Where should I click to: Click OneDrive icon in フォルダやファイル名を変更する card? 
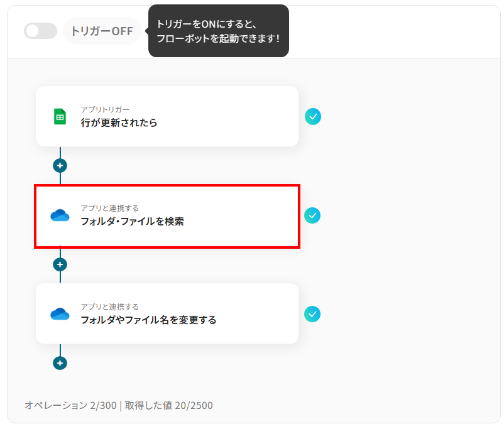click(x=60, y=314)
